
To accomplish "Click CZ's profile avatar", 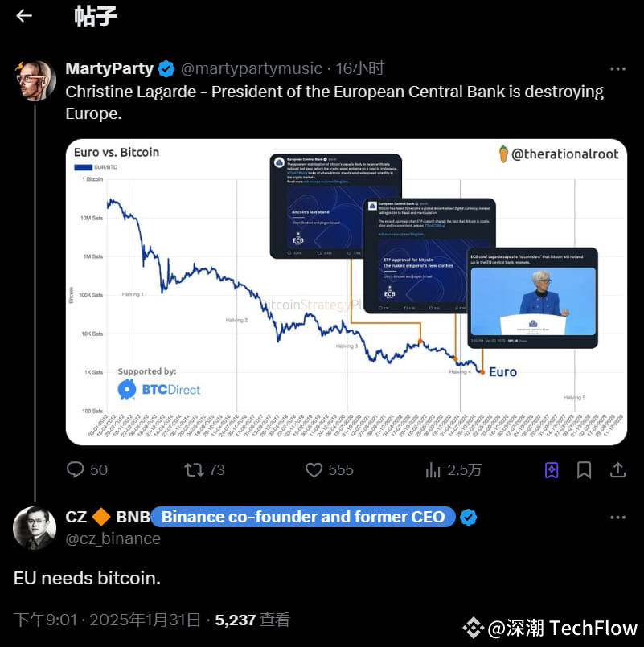I will 35,529.
